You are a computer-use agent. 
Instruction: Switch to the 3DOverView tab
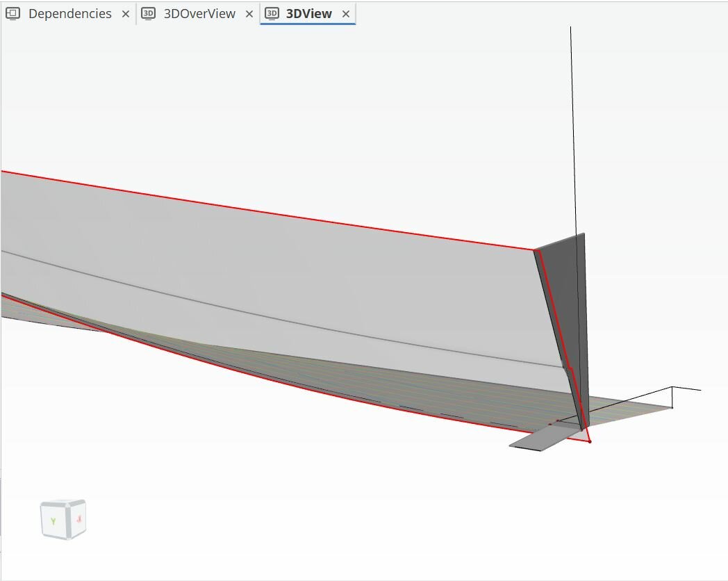click(199, 14)
